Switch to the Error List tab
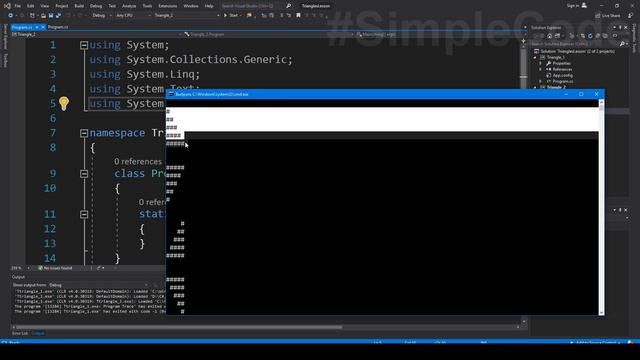Image resolution: width=640 pixels, height=360 pixels. tap(20, 333)
